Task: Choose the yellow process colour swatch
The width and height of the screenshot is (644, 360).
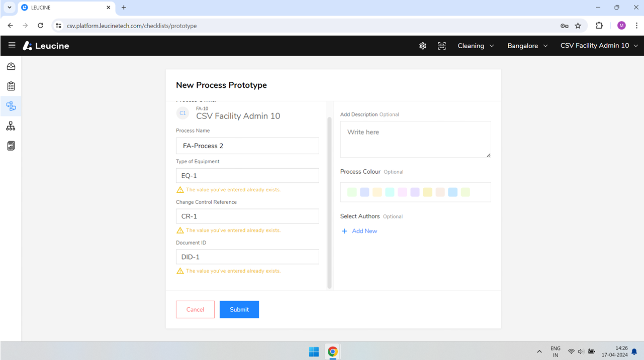Action: pos(427,192)
